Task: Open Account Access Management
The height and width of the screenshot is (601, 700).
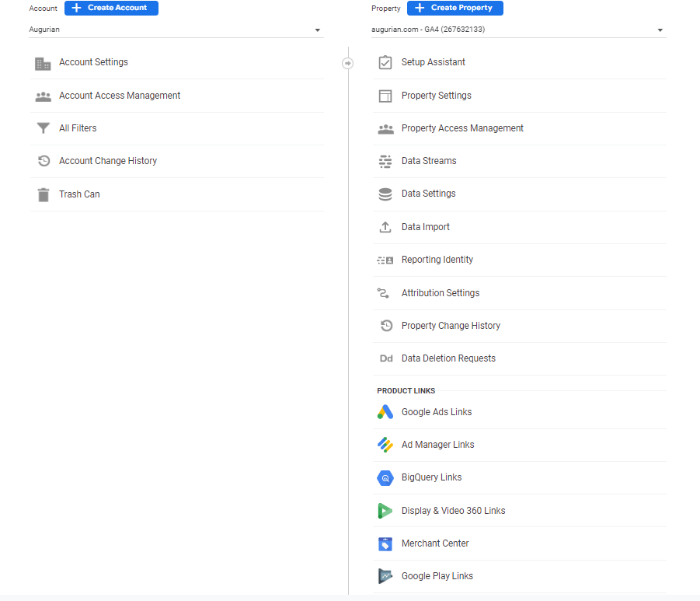Action: pyautogui.click(x=177, y=96)
